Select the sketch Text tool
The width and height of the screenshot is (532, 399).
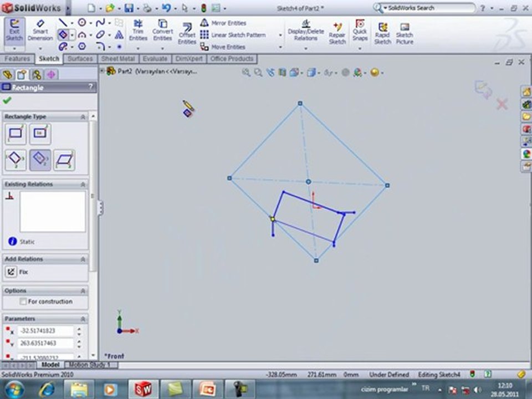(x=119, y=34)
